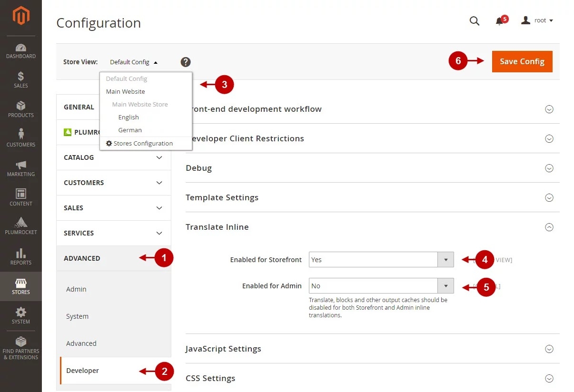
Task: Click the Configuration page title
Action: (x=99, y=23)
